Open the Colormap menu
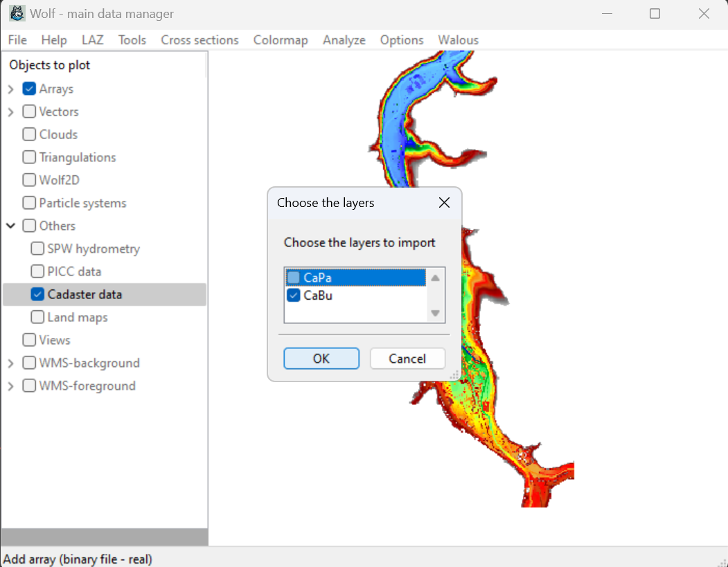Image resolution: width=728 pixels, height=567 pixels. point(280,40)
